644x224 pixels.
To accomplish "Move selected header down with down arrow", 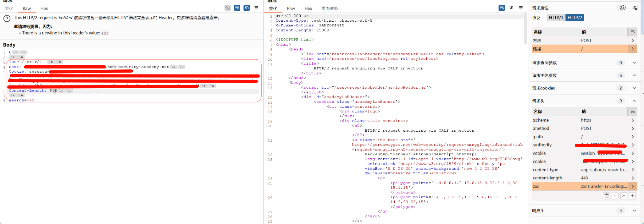I will [x=615, y=196].
